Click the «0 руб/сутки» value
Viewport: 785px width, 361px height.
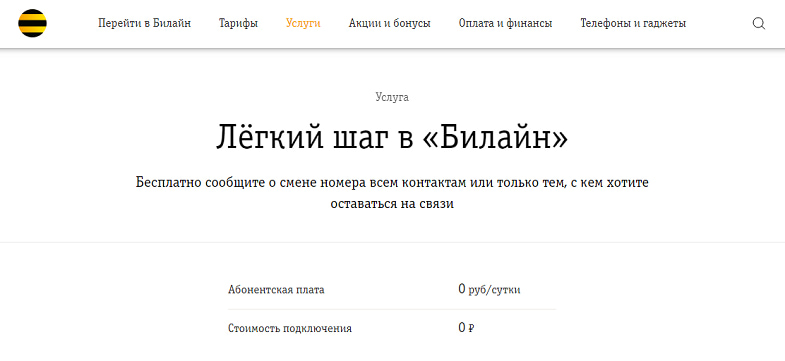[x=489, y=289]
